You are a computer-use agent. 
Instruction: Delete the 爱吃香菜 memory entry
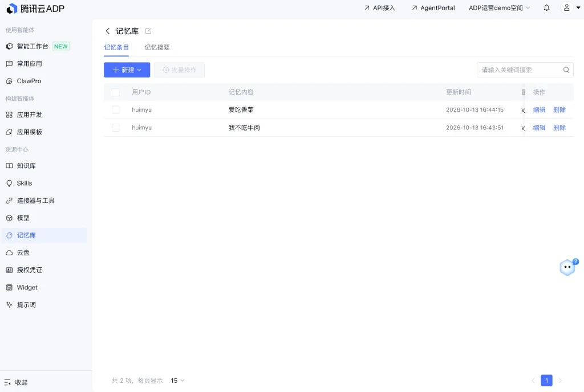coord(559,110)
